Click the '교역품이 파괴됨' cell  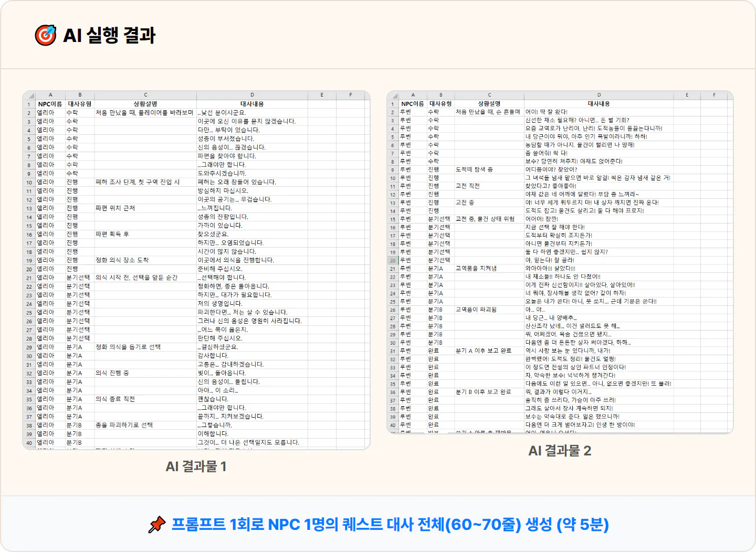489,310
